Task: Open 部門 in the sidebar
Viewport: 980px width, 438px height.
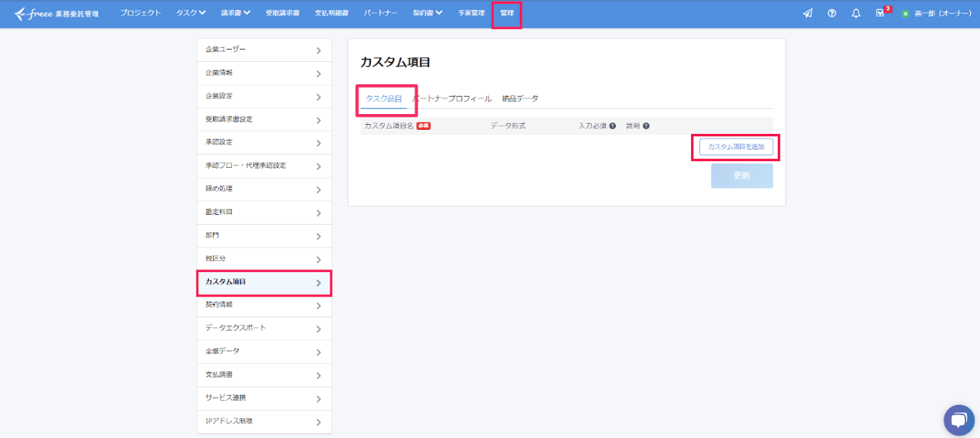Action: pyautogui.click(x=263, y=236)
